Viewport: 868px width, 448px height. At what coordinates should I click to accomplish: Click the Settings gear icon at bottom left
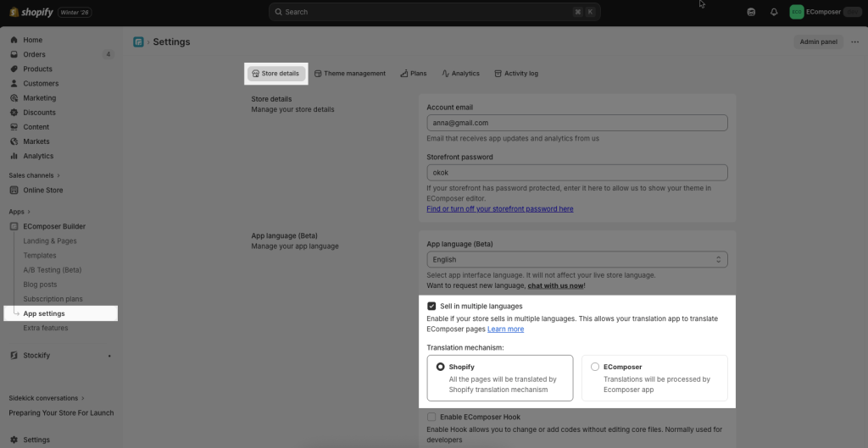14,440
